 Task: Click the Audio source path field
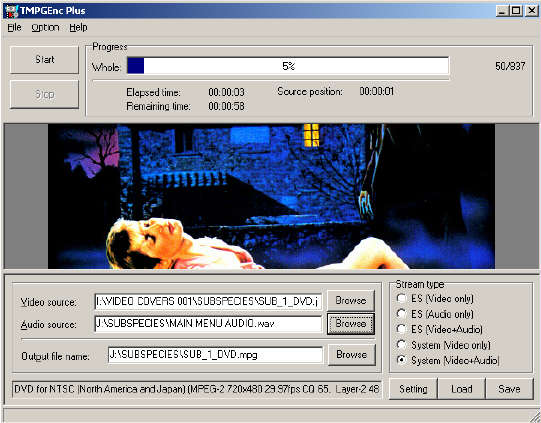(x=208, y=324)
